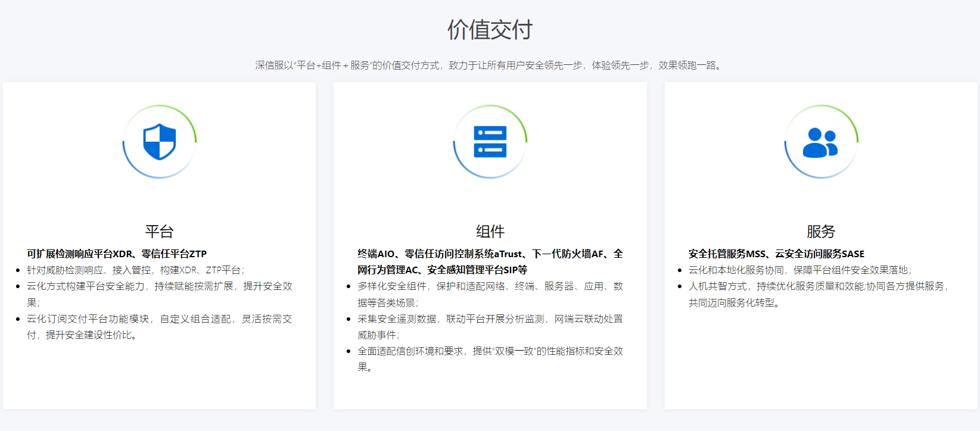This screenshot has height=431, width=980.
Task: Click bullet 采集安全遥测数据
Action: [490, 327]
